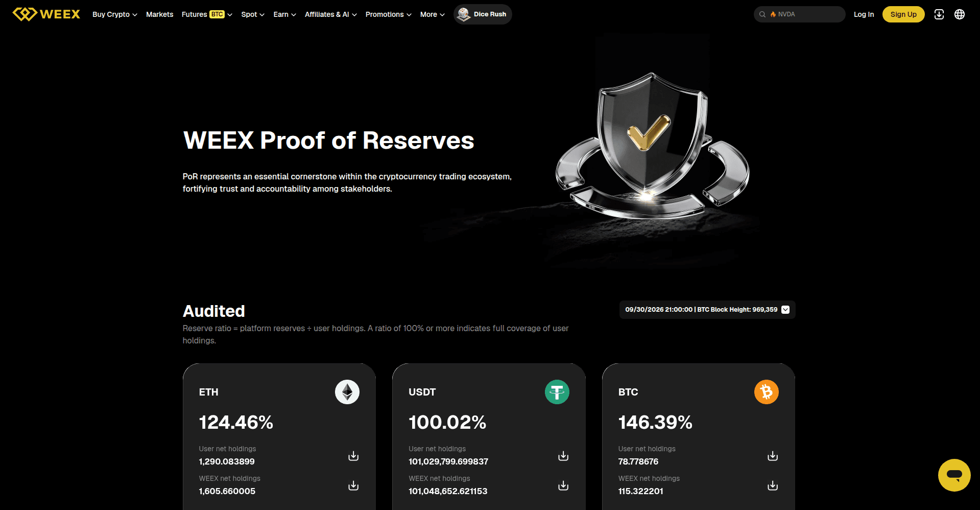Click the Ethereum coin icon

347,392
